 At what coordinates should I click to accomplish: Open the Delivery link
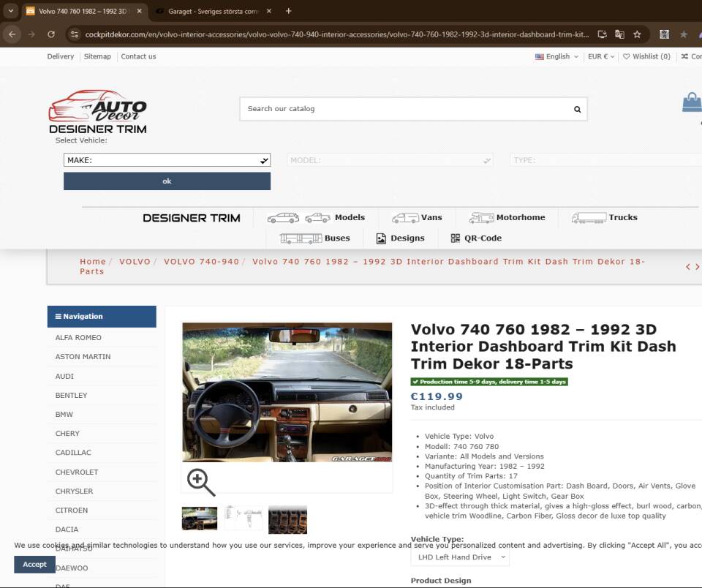pos(61,56)
